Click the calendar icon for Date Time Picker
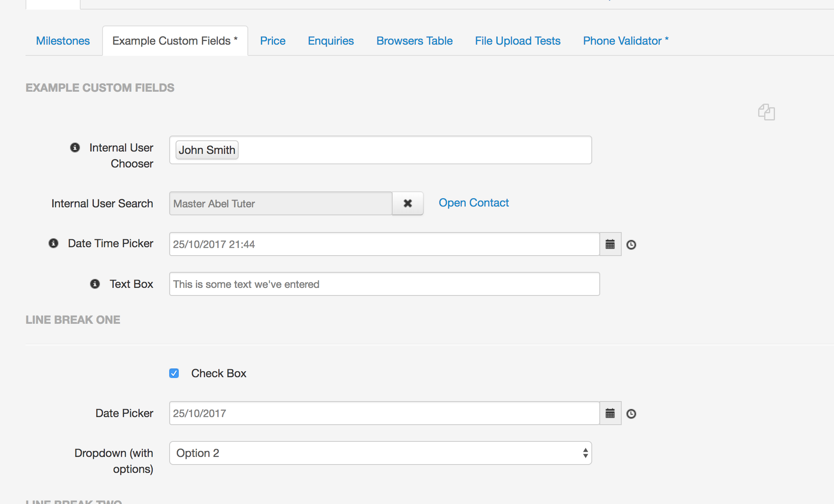This screenshot has height=504, width=834. point(610,244)
